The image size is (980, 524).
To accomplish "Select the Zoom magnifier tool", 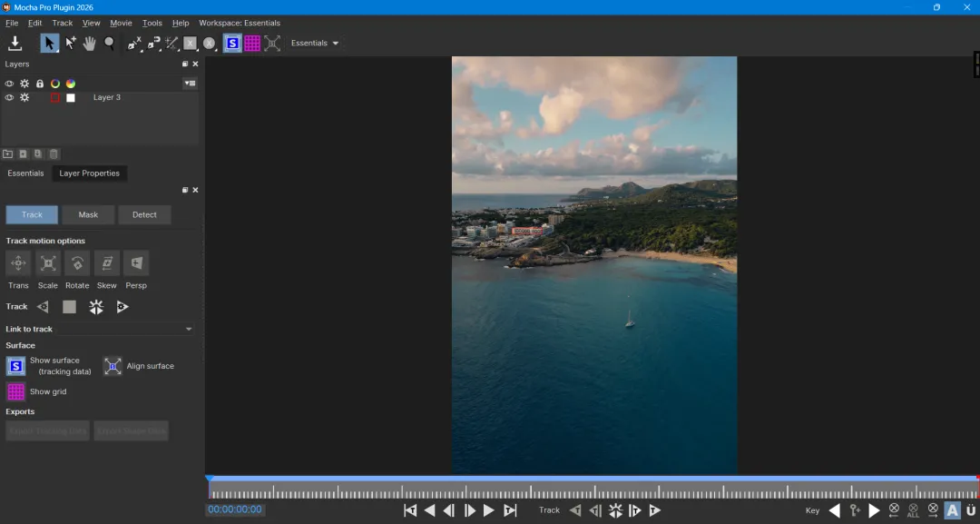I will (109, 43).
